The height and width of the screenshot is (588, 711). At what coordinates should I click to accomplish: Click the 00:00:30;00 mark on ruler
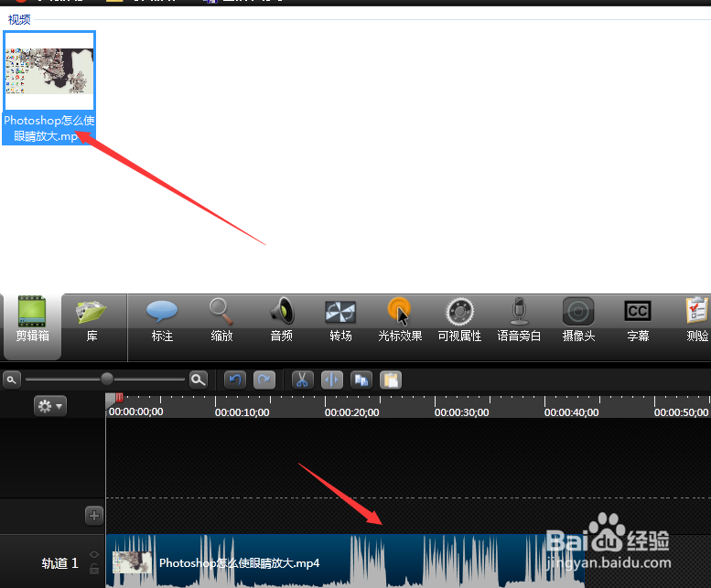coord(461,412)
